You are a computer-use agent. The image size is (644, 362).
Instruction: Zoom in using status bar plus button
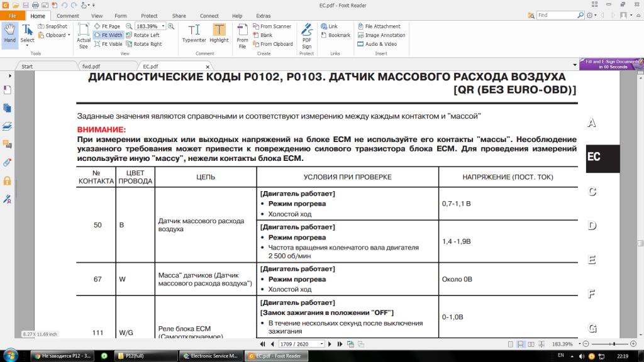tap(633, 344)
